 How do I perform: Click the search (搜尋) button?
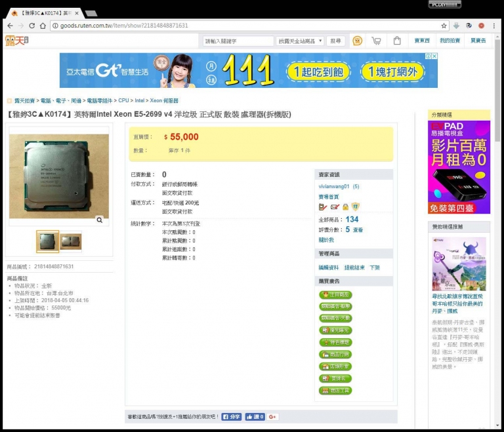click(x=335, y=41)
